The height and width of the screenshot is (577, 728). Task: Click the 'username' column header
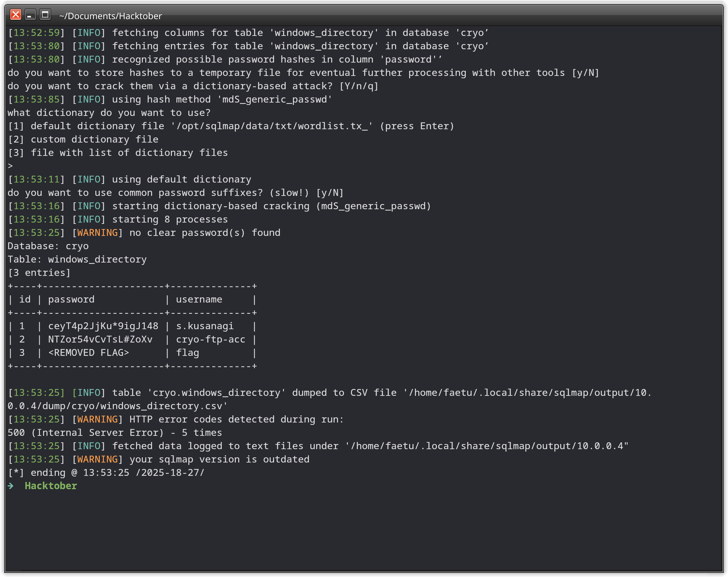[x=199, y=299]
